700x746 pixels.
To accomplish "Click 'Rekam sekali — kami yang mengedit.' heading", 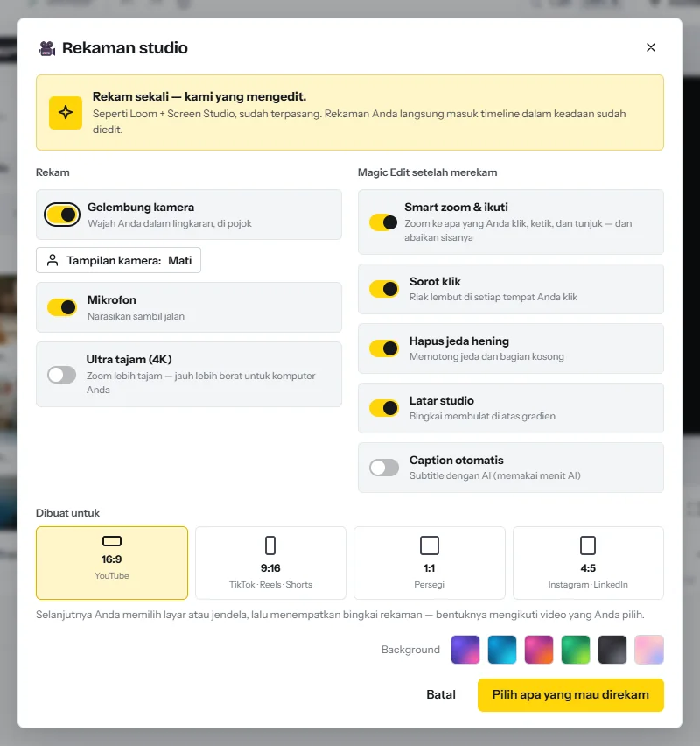I will coord(199,96).
